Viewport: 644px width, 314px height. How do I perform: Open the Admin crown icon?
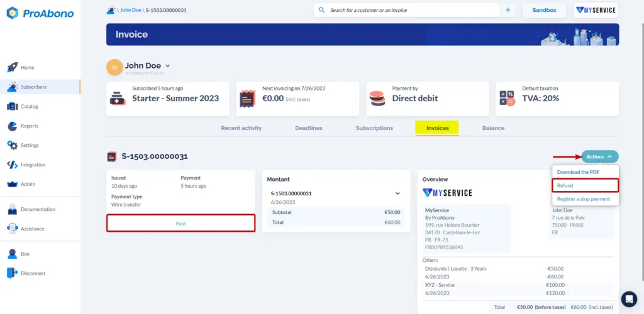click(x=13, y=185)
